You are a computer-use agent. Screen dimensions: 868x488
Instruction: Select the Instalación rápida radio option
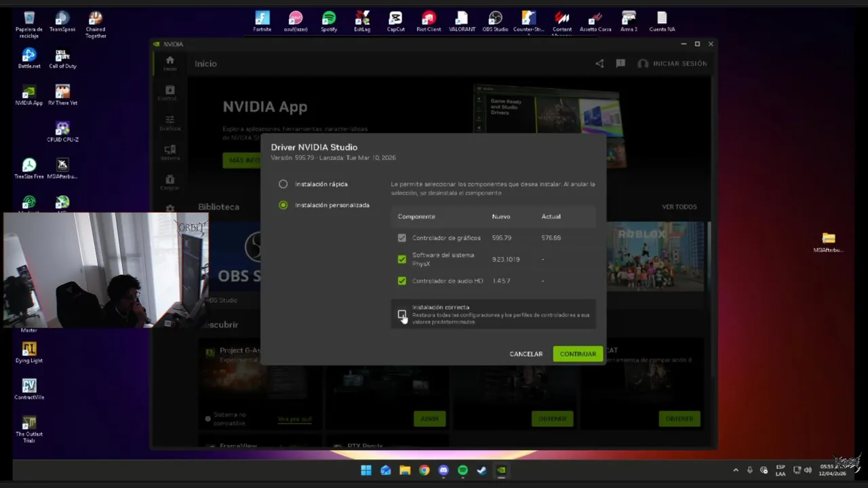[283, 184]
